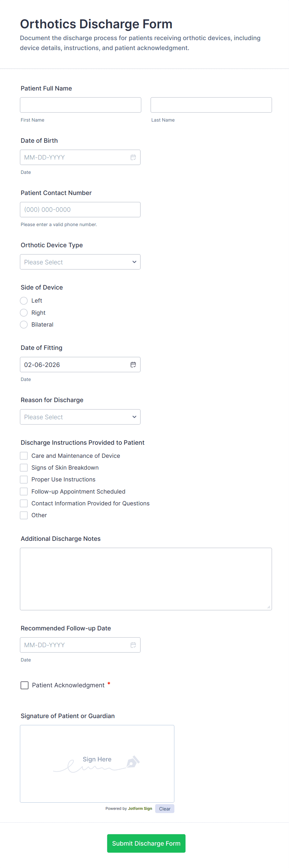Screen dimensions: 289x868
Task: Click the Recommended Follow-up Date calendar icon
Action: point(133,645)
